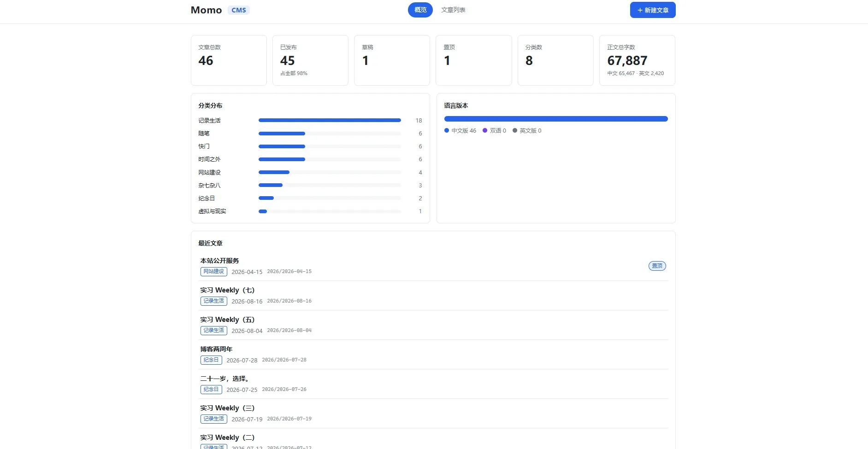Click the 时间之外 category label

(x=209, y=159)
